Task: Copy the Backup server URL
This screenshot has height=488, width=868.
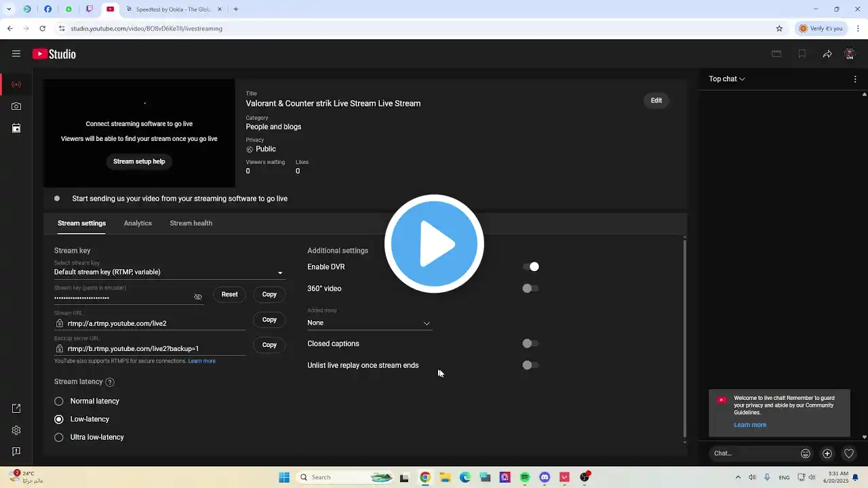Action: (x=269, y=345)
